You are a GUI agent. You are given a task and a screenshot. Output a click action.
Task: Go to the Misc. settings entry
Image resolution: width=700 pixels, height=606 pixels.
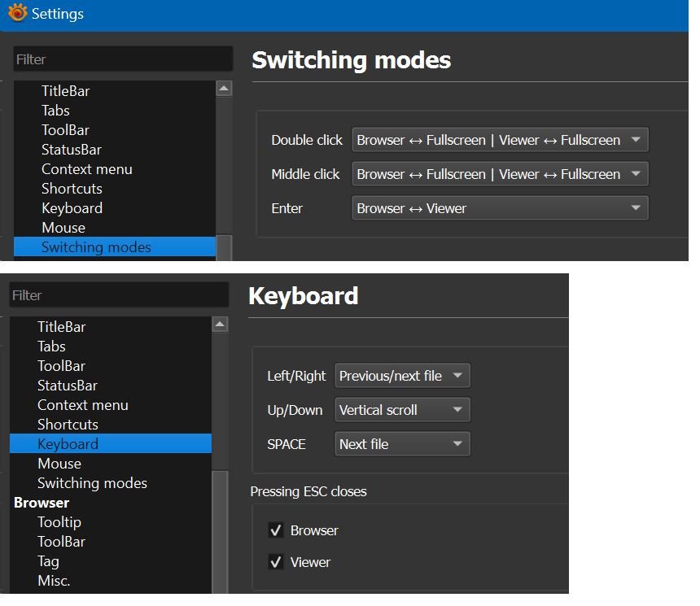pos(54,581)
